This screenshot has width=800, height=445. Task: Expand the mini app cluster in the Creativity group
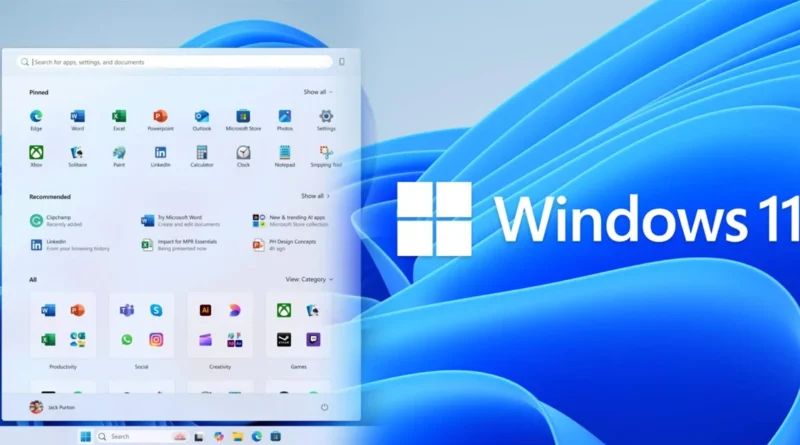tap(235, 339)
